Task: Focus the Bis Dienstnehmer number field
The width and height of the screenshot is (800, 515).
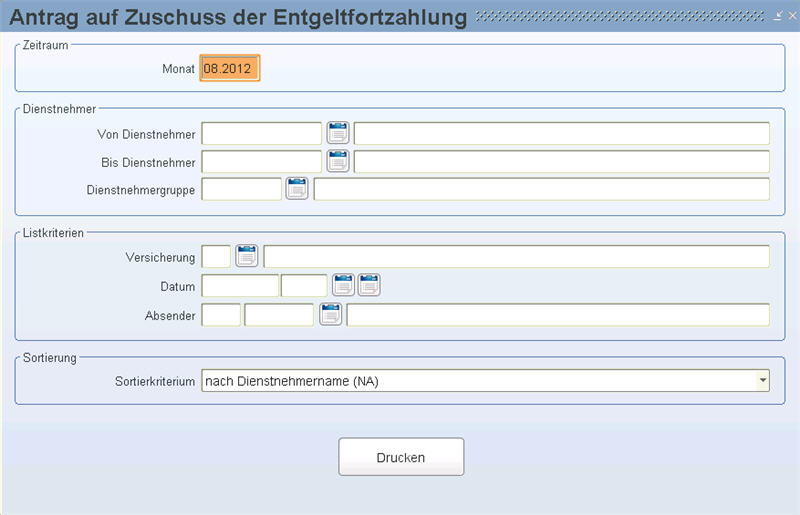Action: click(x=262, y=162)
